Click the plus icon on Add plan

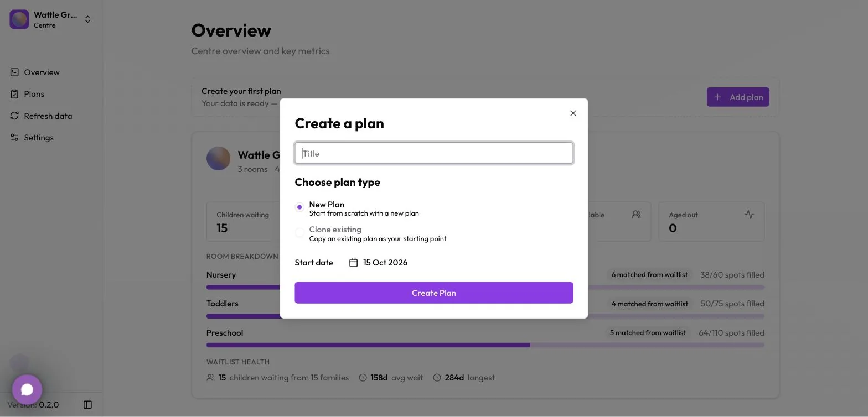717,97
